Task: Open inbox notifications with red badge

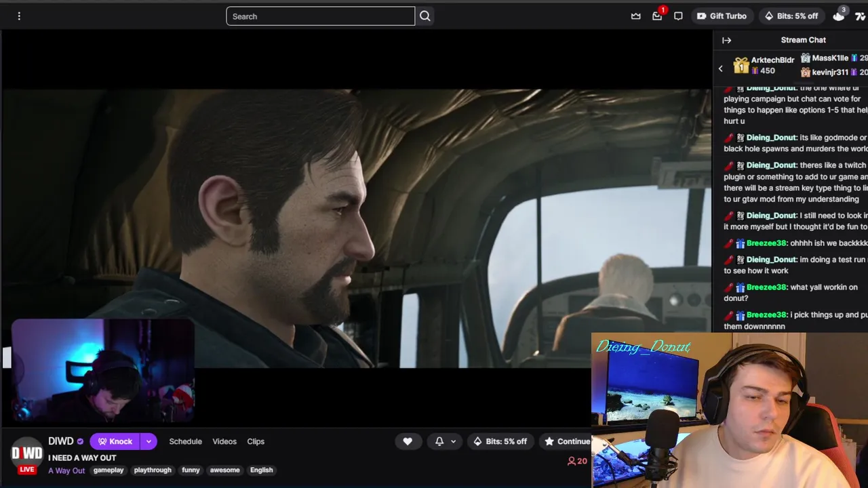Action: pos(657,16)
